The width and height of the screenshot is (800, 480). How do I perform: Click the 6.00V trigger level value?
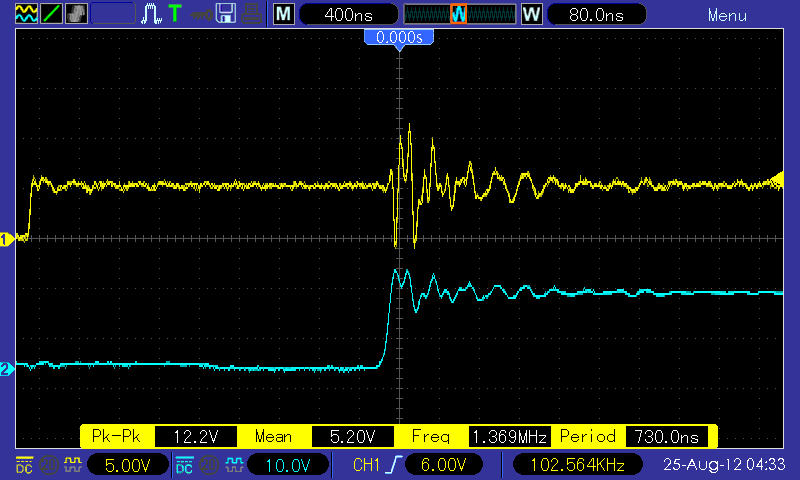click(x=443, y=465)
